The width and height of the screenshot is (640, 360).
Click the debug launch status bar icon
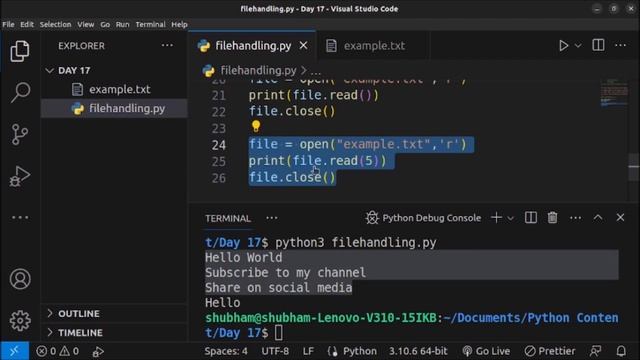(98, 351)
